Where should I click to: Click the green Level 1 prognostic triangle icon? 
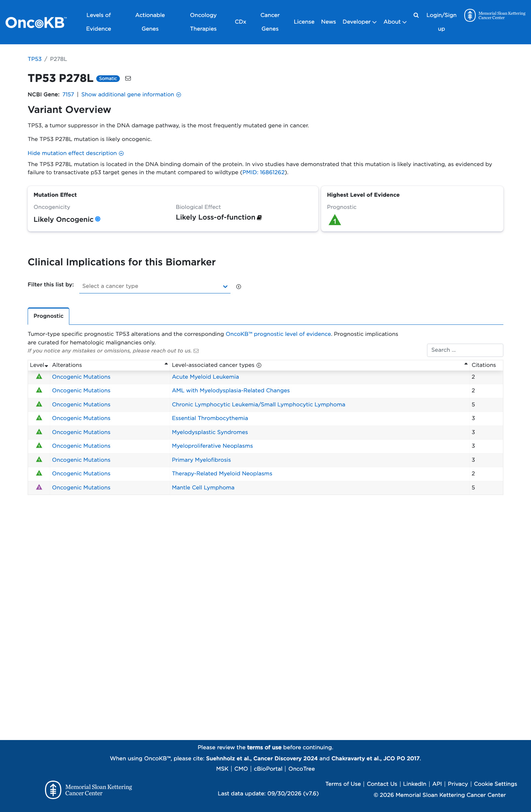[x=335, y=220]
